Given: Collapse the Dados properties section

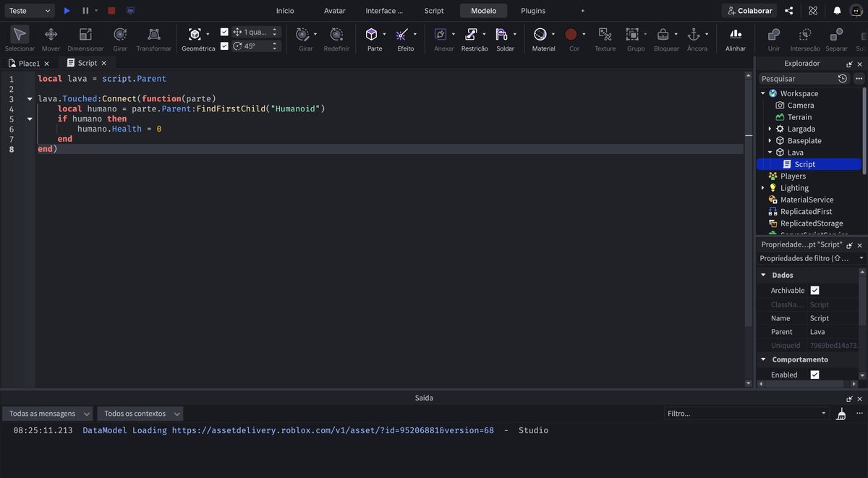Looking at the screenshot, I should coord(762,275).
